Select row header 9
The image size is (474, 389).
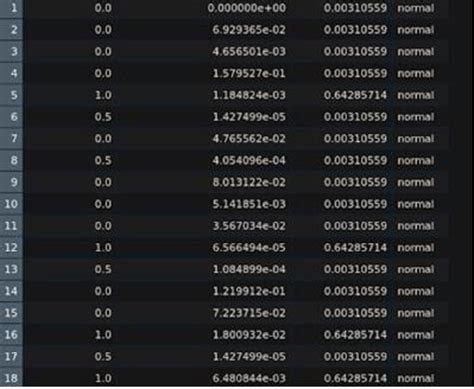coord(11,182)
